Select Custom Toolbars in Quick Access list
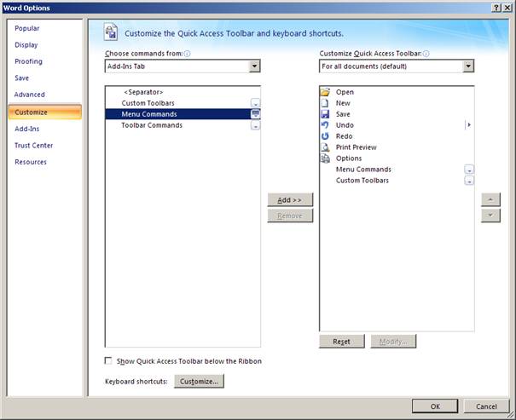 [397, 181]
